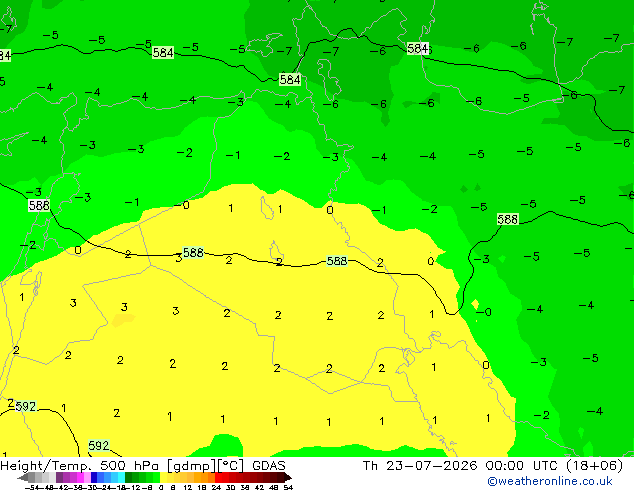
Task: Click the 588 label directly after a 3
Action: (x=193, y=253)
